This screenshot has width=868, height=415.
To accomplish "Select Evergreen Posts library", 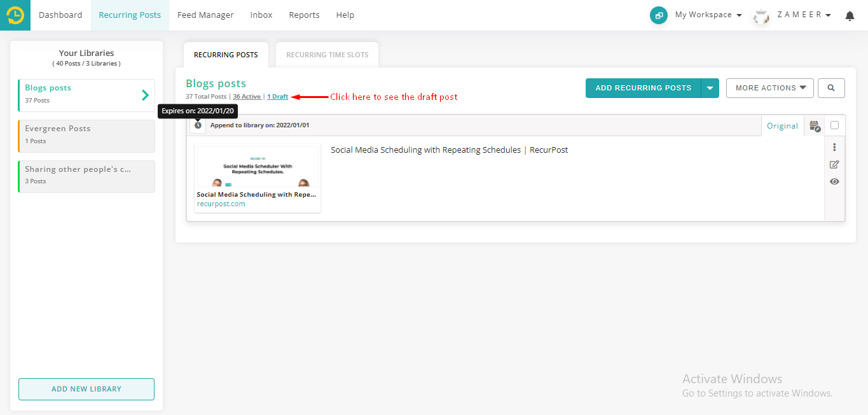I will pyautogui.click(x=86, y=136).
